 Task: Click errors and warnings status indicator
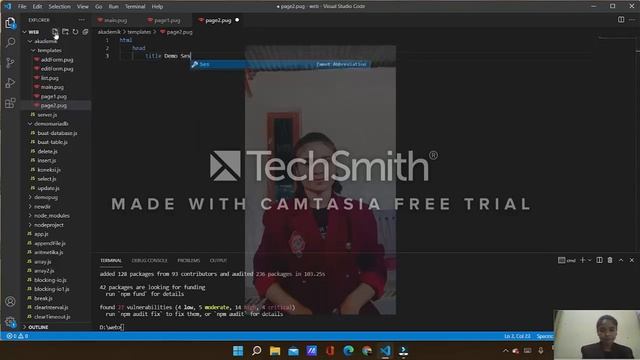(x=17, y=336)
